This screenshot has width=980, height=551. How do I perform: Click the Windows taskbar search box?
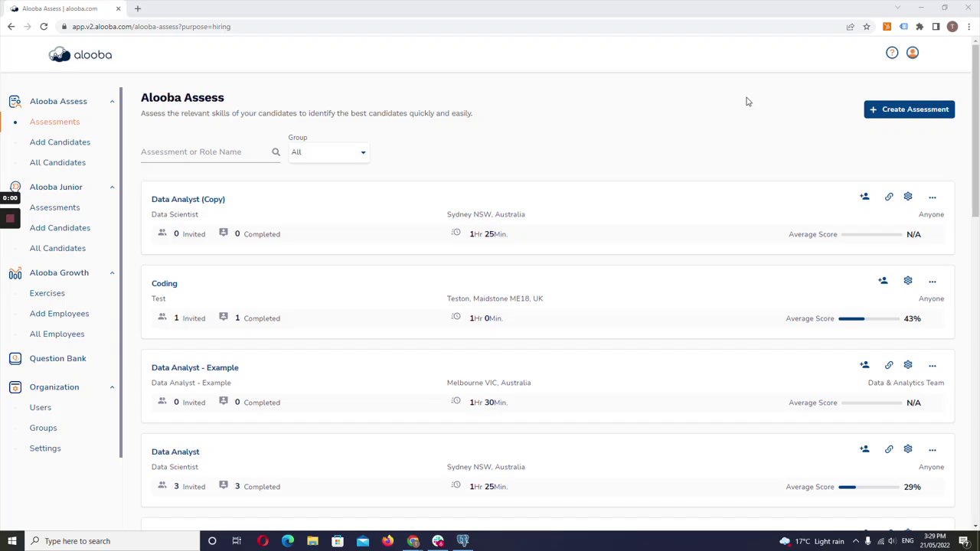(111, 541)
